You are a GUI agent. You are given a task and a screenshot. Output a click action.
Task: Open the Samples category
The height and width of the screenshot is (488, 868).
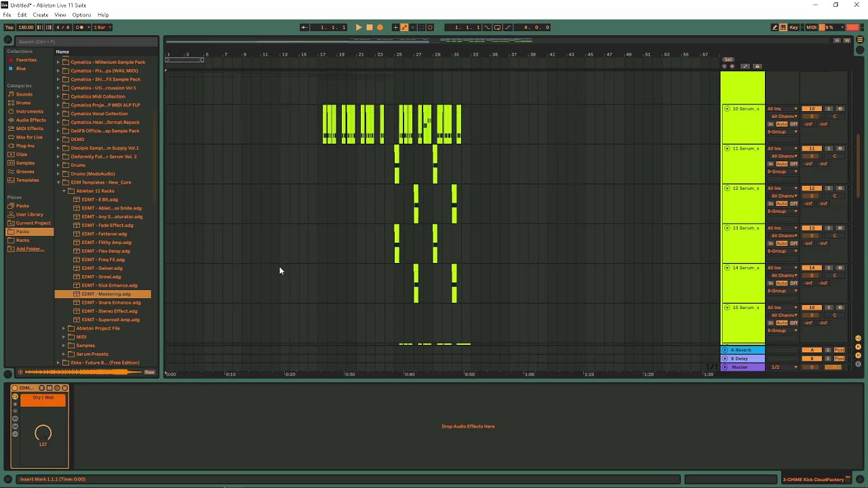(x=25, y=163)
